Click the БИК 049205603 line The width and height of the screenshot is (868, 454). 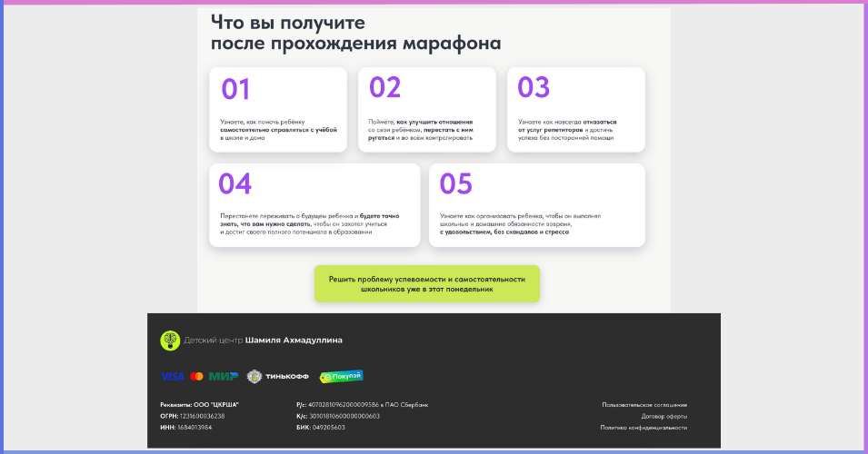pyautogui.click(x=321, y=428)
